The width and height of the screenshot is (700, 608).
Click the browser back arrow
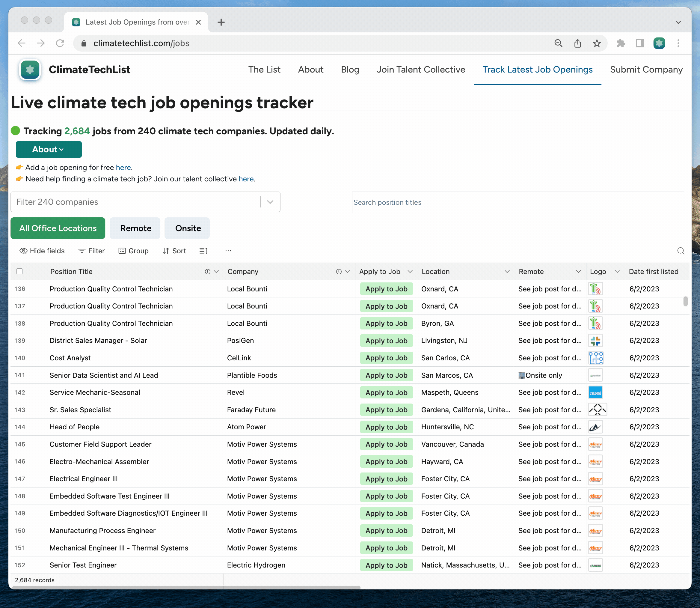tap(22, 43)
